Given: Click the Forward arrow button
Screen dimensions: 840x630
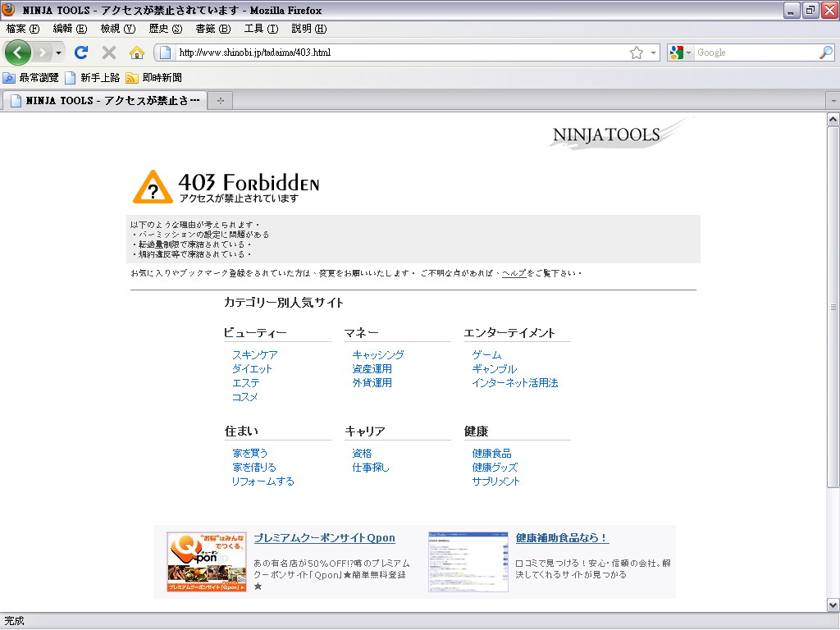Looking at the screenshot, I should [x=42, y=52].
